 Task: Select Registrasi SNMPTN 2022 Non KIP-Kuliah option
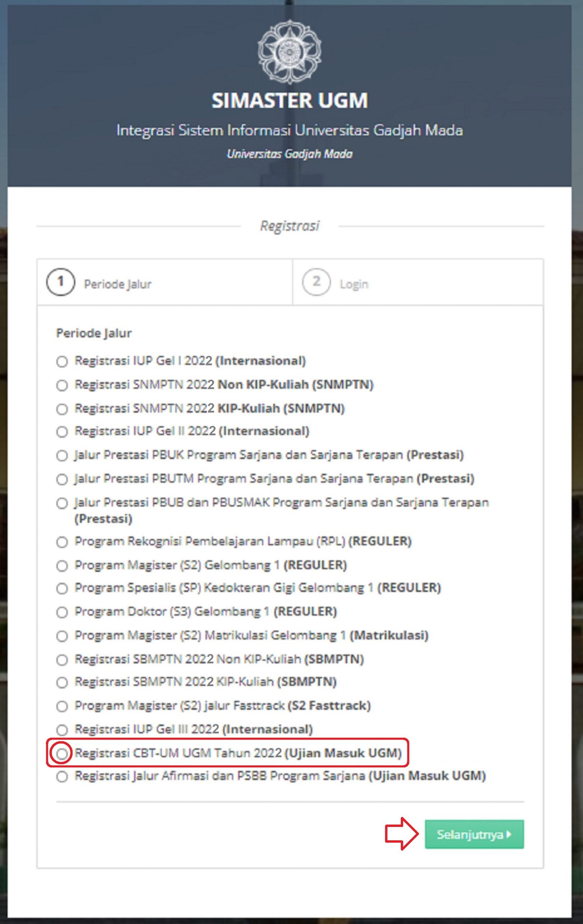click(x=62, y=385)
